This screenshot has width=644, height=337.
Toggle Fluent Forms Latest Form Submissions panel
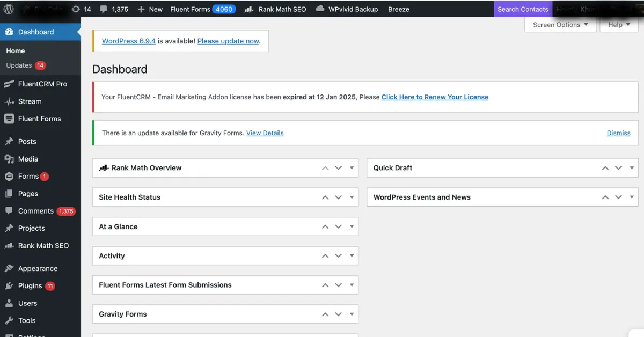coord(352,285)
